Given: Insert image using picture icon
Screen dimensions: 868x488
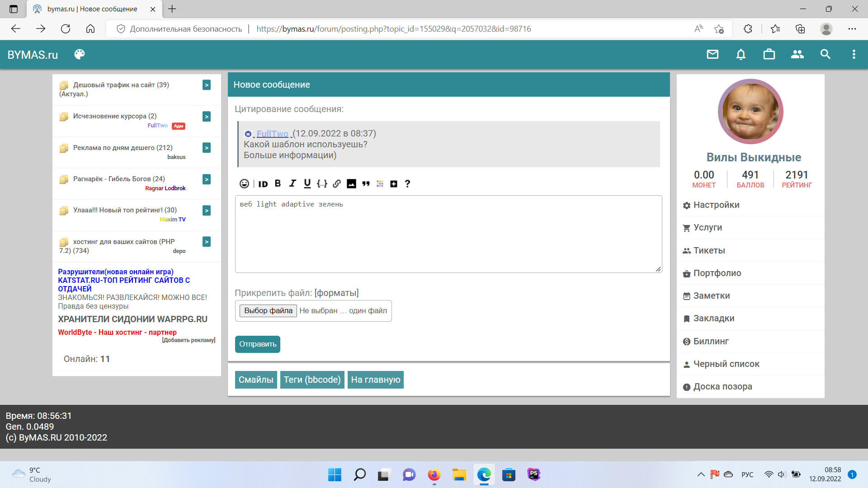Looking at the screenshot, I should pyautogui.click(x=351, y=183).
